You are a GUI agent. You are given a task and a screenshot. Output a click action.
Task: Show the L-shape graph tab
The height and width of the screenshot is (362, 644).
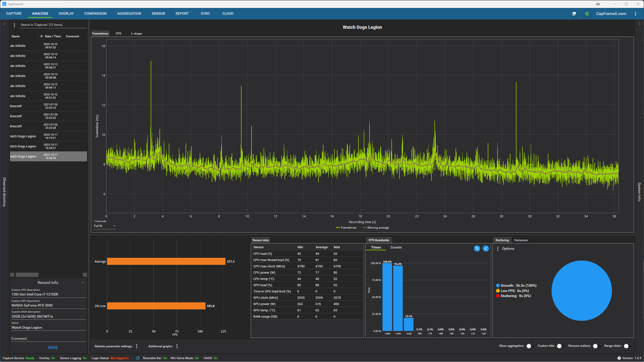136,34
